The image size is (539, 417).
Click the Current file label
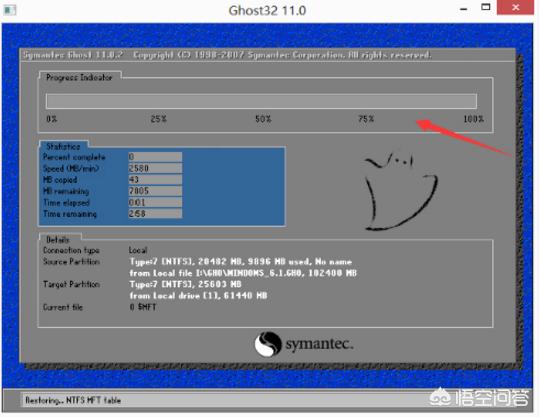63,307
